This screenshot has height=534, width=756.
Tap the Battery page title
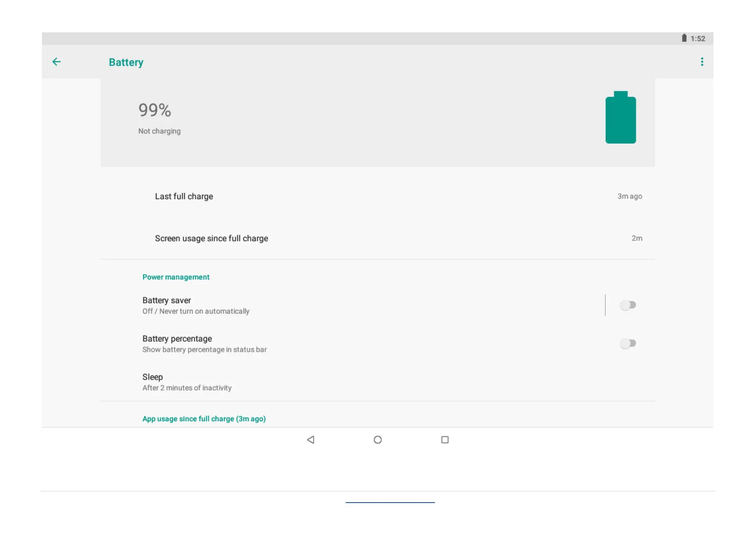(126, 62)
